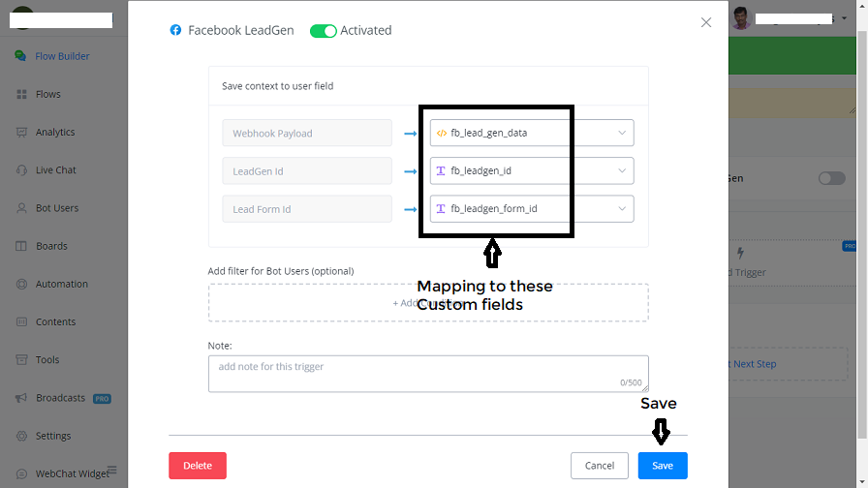Toggle the Activated switch off
This screenshot has width=868, height=488.
(x=323, y=31)
